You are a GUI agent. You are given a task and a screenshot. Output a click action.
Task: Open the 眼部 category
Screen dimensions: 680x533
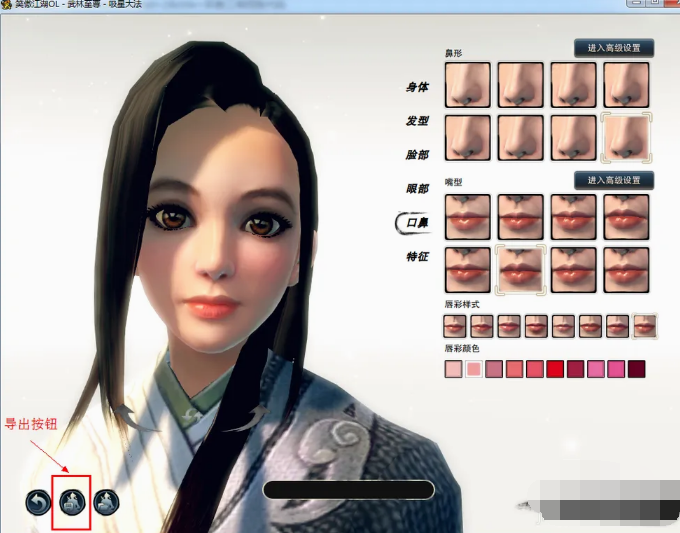[x=417, y=189]
